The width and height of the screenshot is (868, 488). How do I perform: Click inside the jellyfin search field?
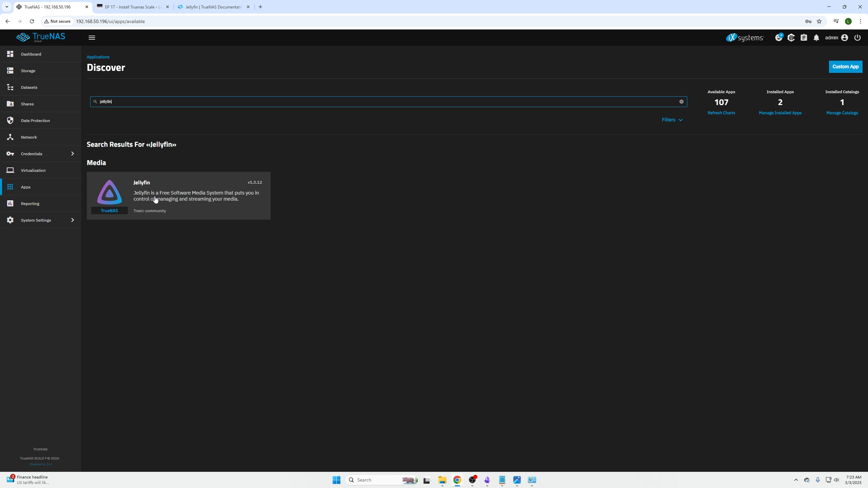pos(389,102)
